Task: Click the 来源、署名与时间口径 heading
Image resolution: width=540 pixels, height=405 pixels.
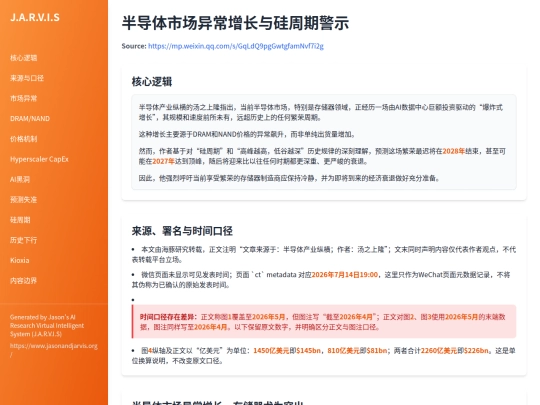Action: click(x=182, y=231)
